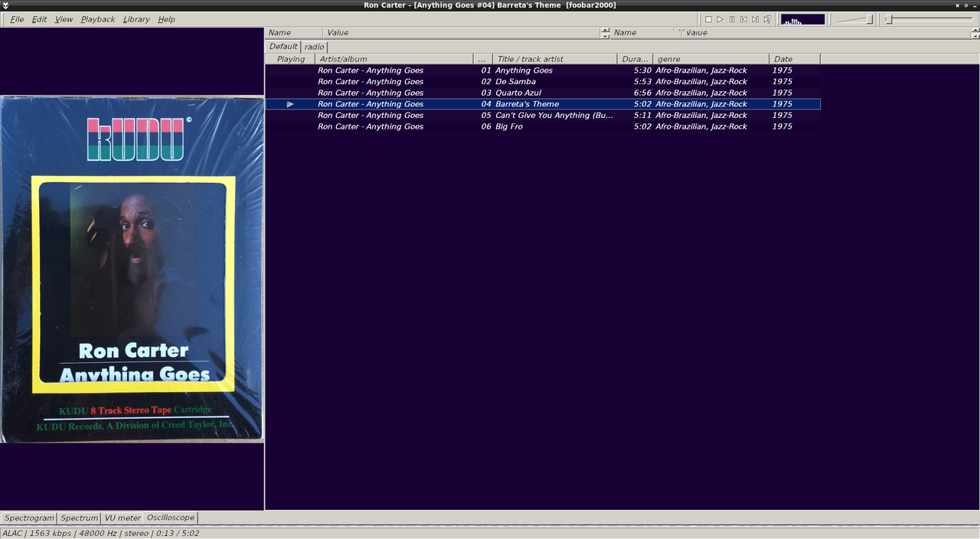980x539 pixels.
Task: Pause the current track
Action: click(x=732, y=19)
